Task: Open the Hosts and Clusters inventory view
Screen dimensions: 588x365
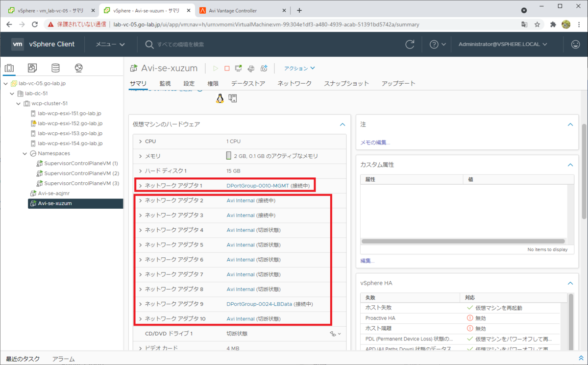Action: [x=9, y=68]
